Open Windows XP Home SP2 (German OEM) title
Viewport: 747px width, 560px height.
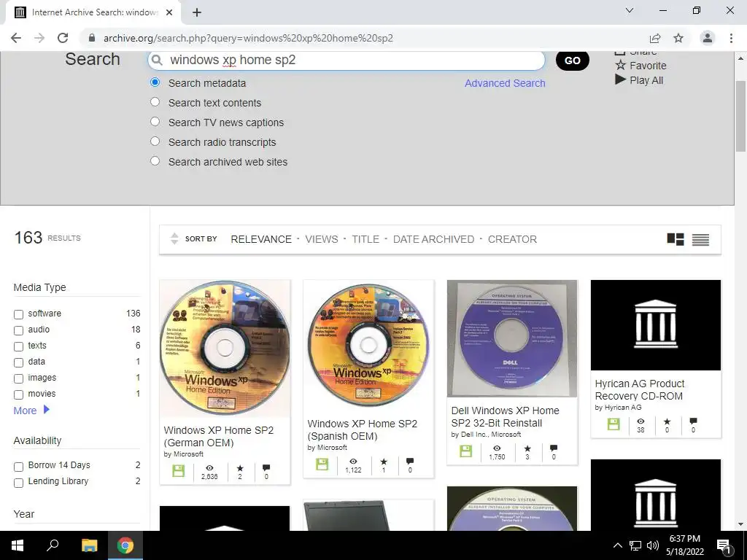click(x=219, y=436)
